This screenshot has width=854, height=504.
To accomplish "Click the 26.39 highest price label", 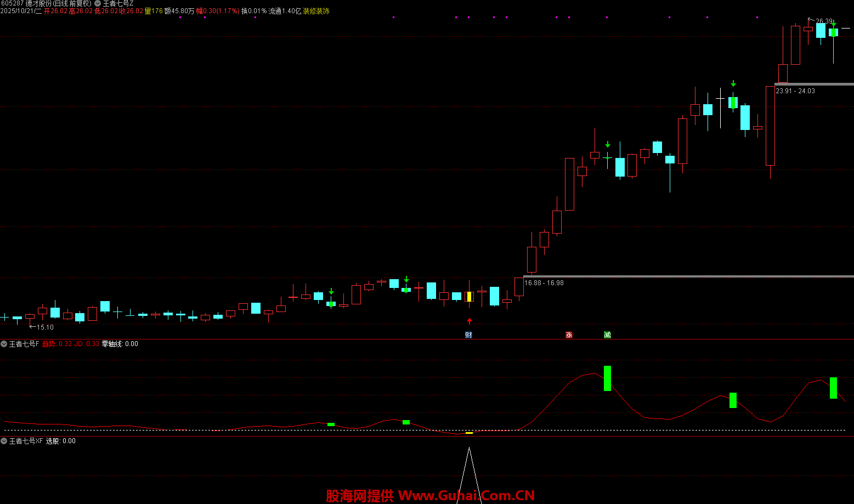I will (823, 21).
